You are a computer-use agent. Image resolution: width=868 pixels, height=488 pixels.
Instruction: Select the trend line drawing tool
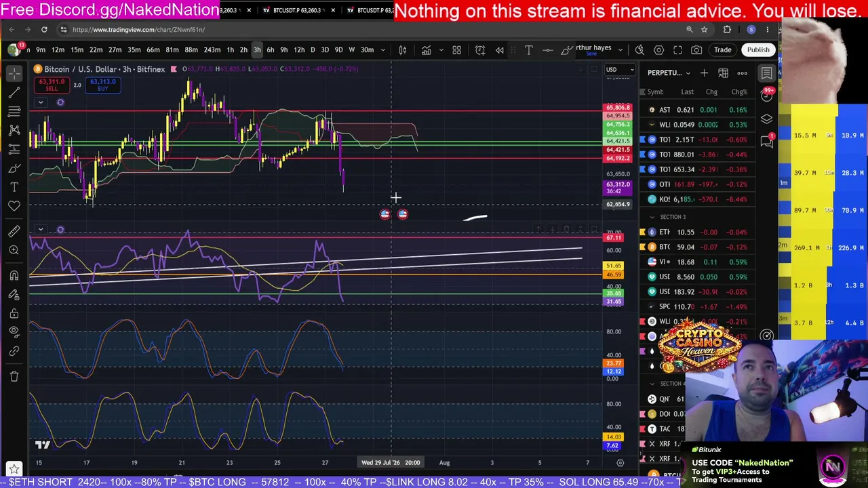[x=14, y=93]
